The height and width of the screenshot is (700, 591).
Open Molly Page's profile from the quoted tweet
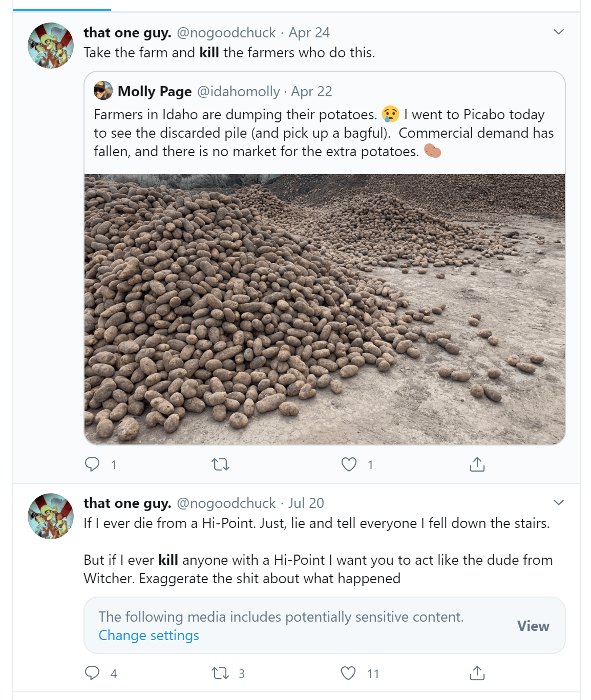pyautogui.click(x=155, y=92)
